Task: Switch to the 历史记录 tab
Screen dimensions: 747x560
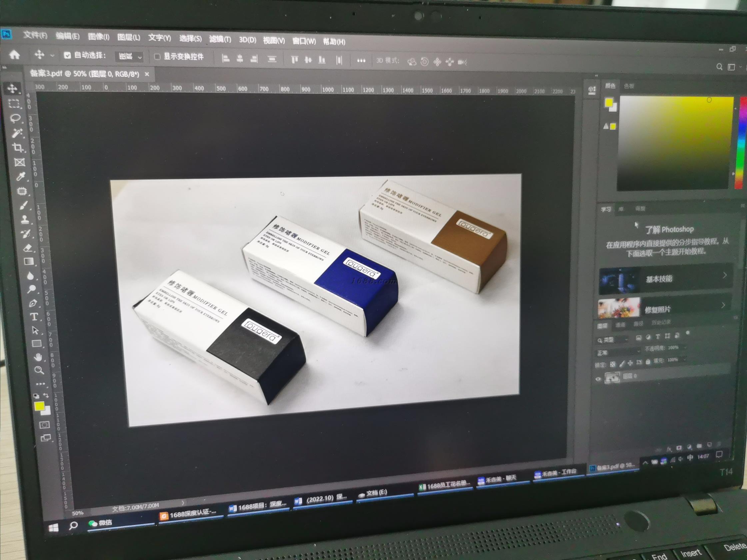Action: pyautogui.click(x=661, y=322)
